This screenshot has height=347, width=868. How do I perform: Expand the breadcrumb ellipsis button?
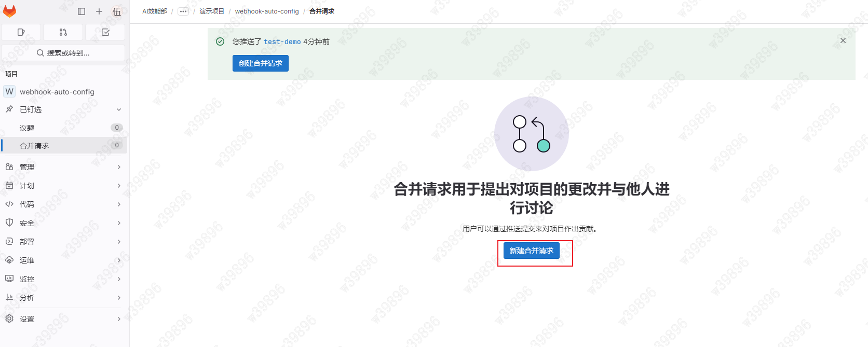[x=183, y=11]
